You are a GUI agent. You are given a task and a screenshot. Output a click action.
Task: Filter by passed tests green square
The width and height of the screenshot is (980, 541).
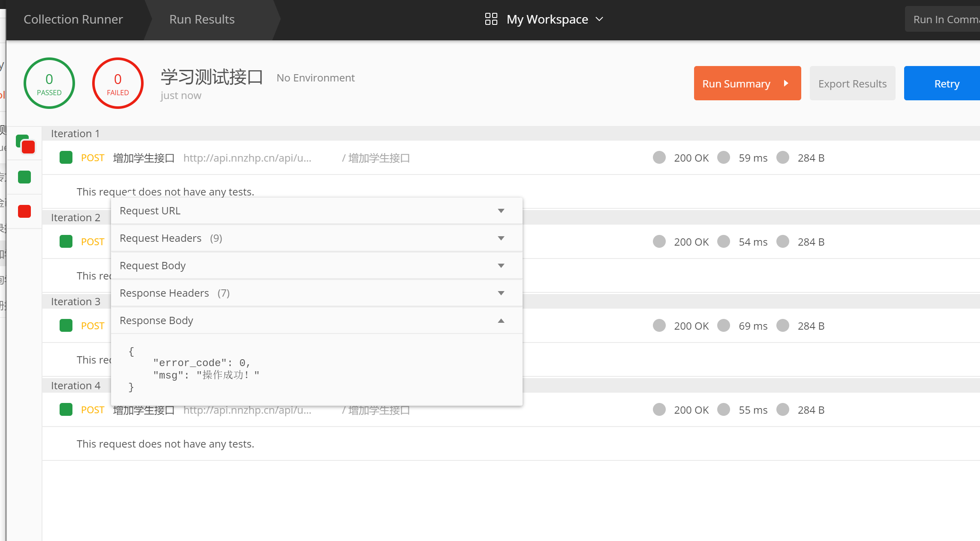[x=24, y=177]
